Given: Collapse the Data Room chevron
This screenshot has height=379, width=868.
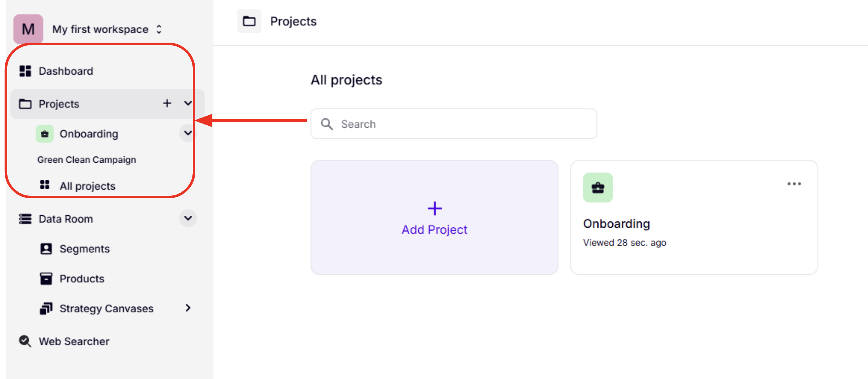Looking at the screenshot, I should [188, 218].
